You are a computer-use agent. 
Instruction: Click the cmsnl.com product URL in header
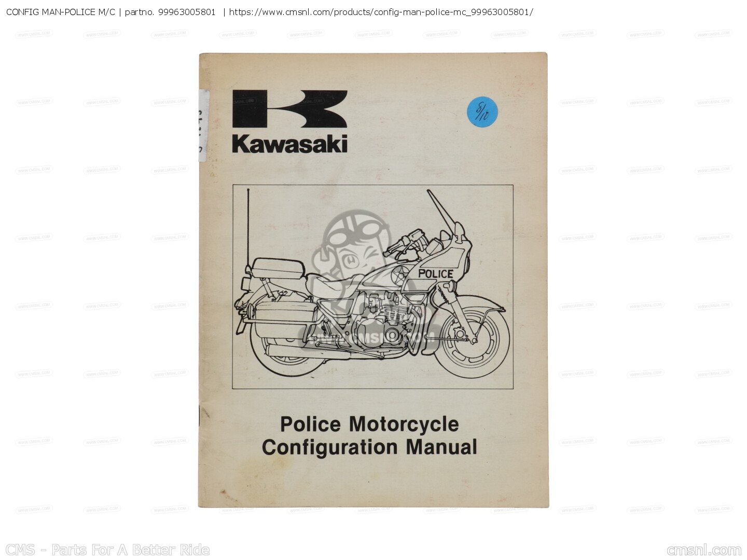(381, 11)
